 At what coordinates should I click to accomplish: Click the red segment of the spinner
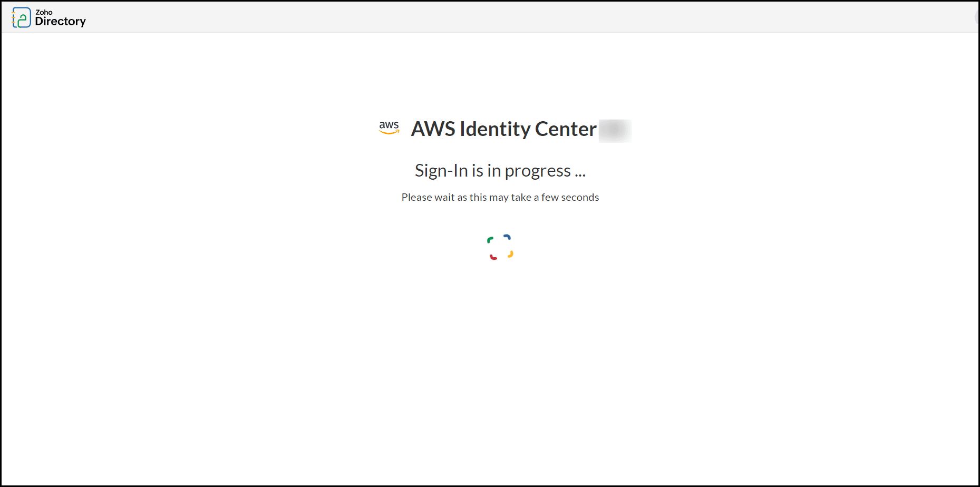(x=493, y=257)
